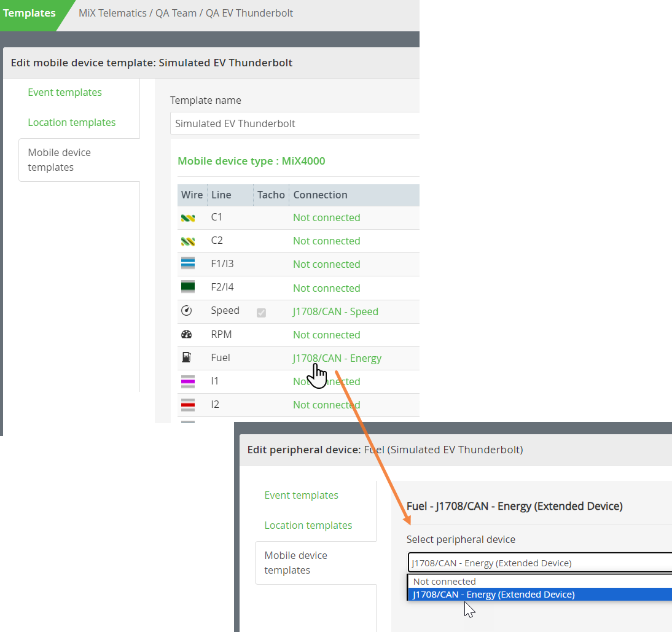The width and height of the screenshot is (672, 632).
Task: Click the F1/I3 Not connected link
Action: click(x=327, y=264)
